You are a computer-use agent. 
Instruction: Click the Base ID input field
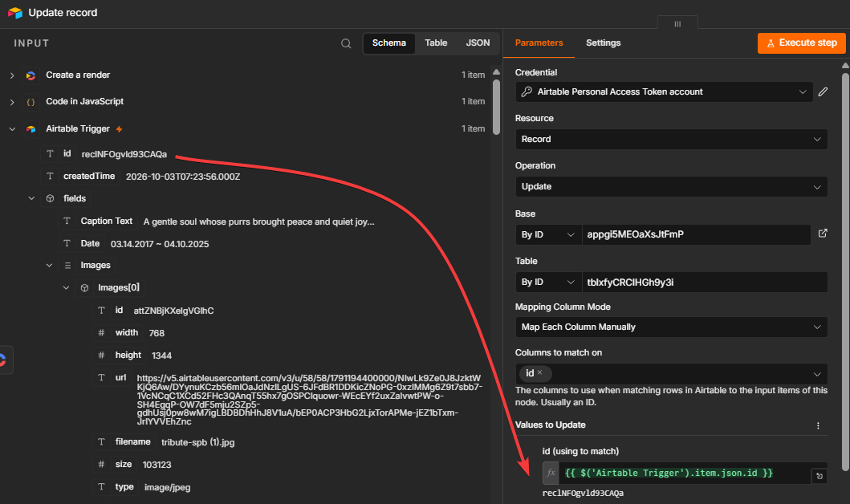click(x=696, y=234)
